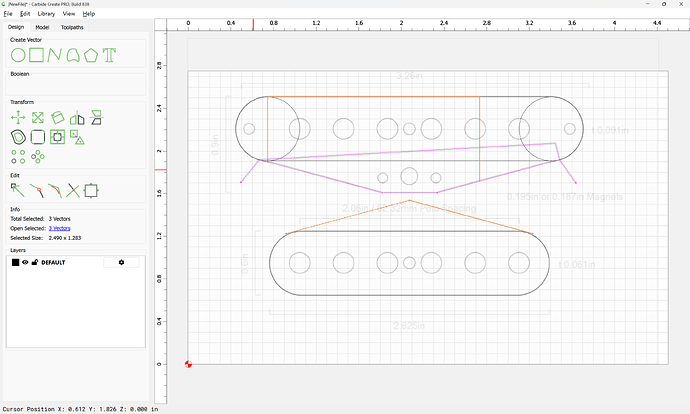The image size is (690, 414).
Task: Select the Rectangle create vector tool
Action: [37, 55]
